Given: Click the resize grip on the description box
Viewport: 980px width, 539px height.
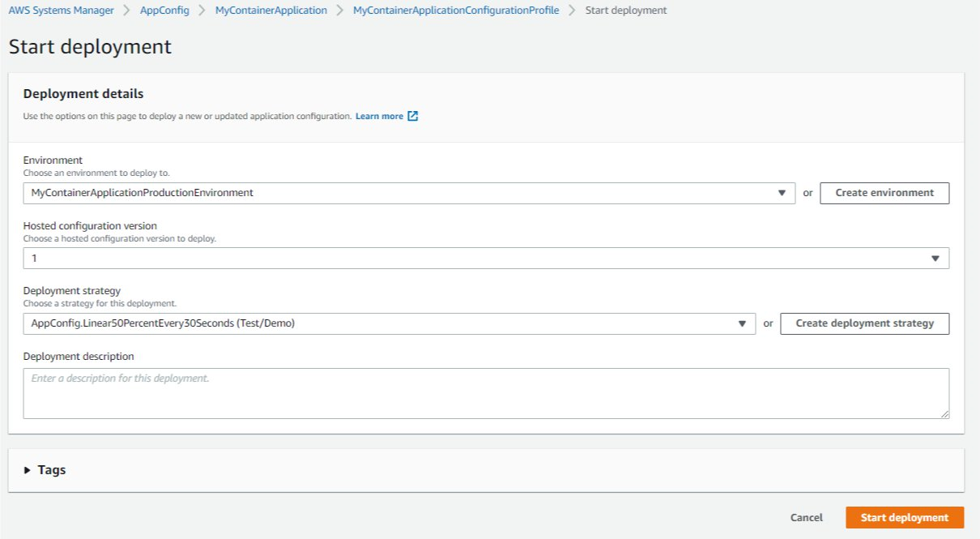Looking at the screenshot, I should (945, 415).
